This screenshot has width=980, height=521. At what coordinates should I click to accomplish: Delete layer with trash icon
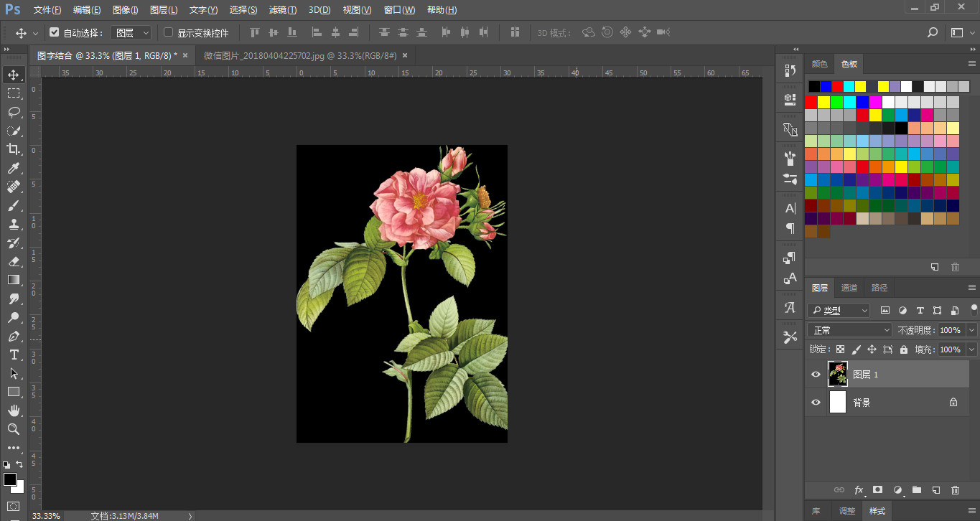click(955, 490)
